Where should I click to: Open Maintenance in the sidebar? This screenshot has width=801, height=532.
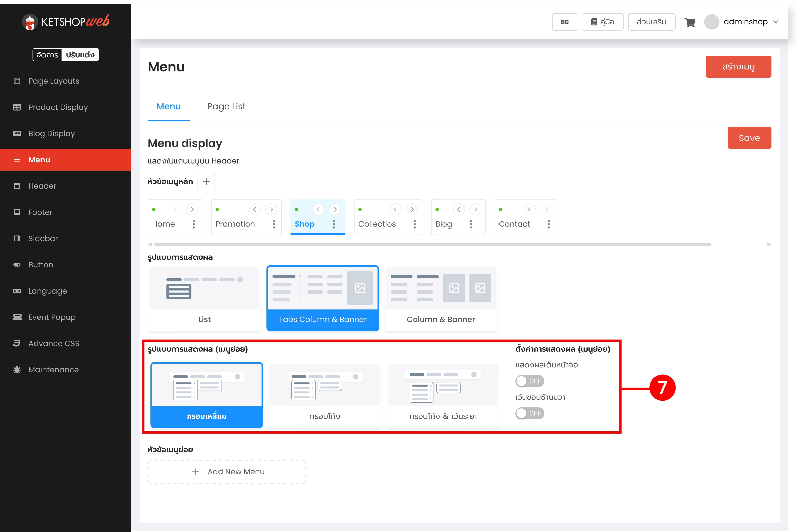[x=53, y=369]
